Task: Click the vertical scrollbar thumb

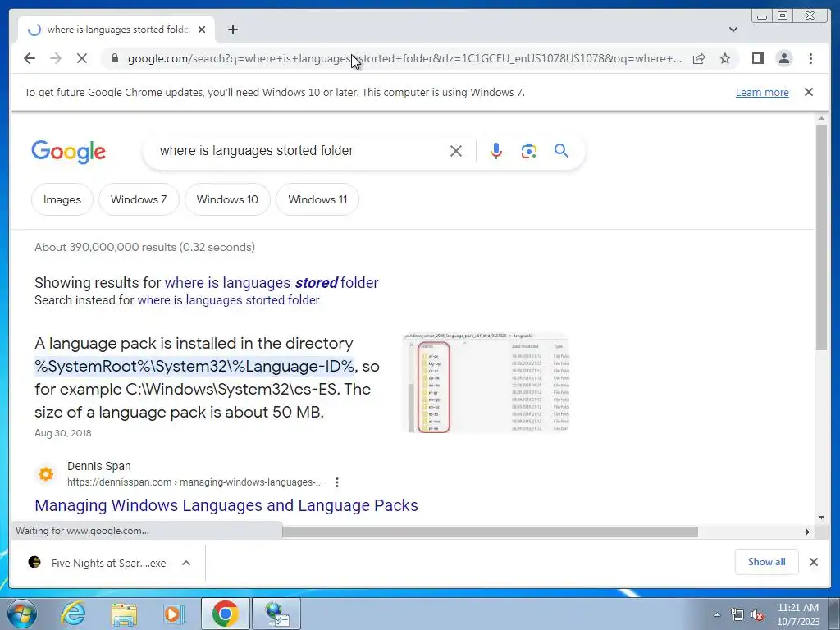Action: click(x=821, y=237)
